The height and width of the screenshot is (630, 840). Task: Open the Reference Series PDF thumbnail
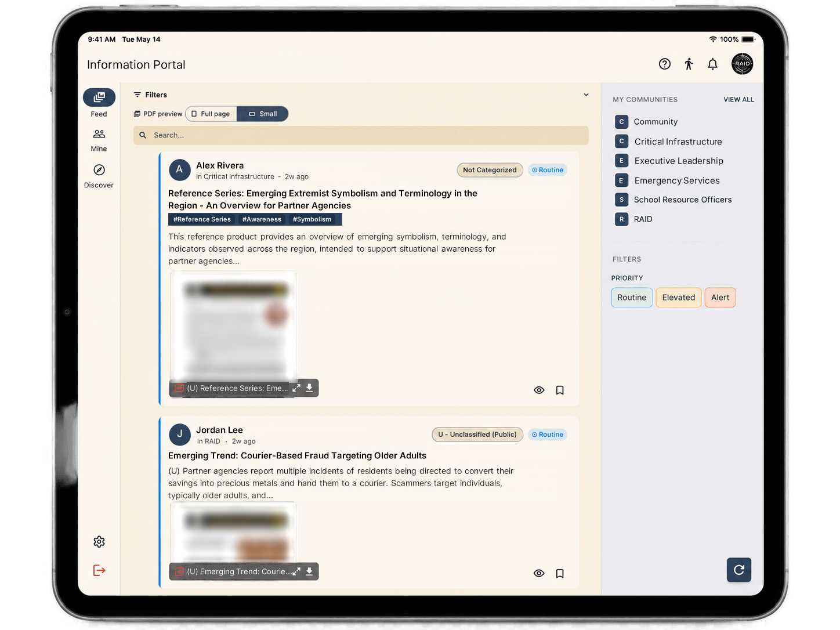(233, 325)
